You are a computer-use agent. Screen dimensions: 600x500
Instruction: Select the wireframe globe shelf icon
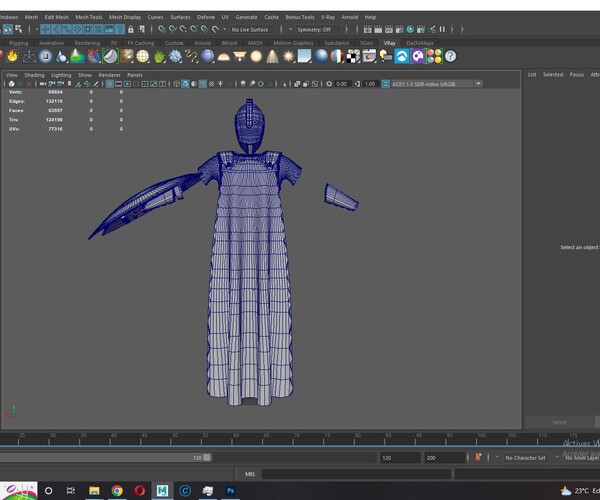coord(143,56)
